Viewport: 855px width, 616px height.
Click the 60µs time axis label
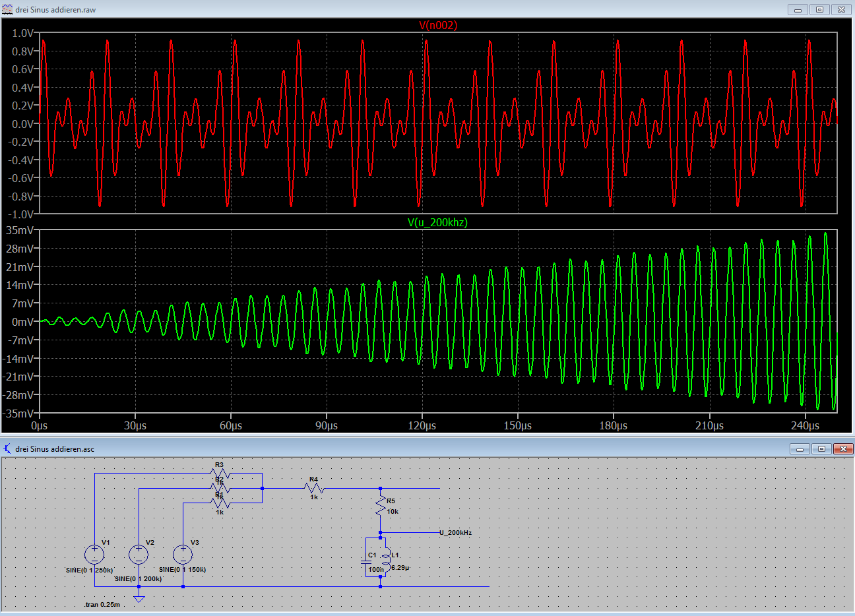[x=231, y=425]
